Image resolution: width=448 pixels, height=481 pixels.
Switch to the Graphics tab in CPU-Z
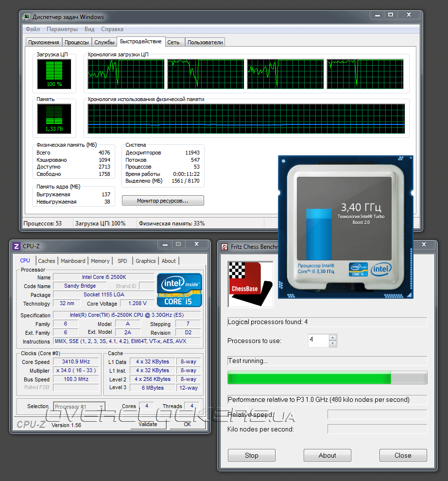145,261
